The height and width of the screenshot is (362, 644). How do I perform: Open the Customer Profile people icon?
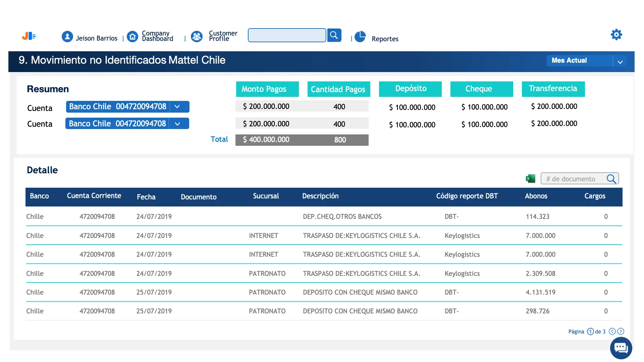pos(197,37)
